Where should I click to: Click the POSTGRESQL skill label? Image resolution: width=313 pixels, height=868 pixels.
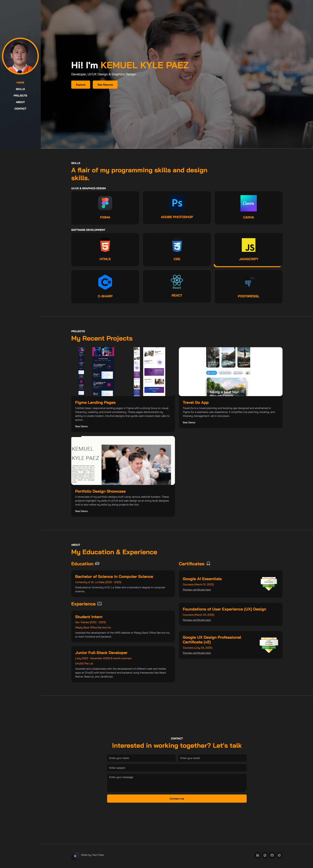249,296
